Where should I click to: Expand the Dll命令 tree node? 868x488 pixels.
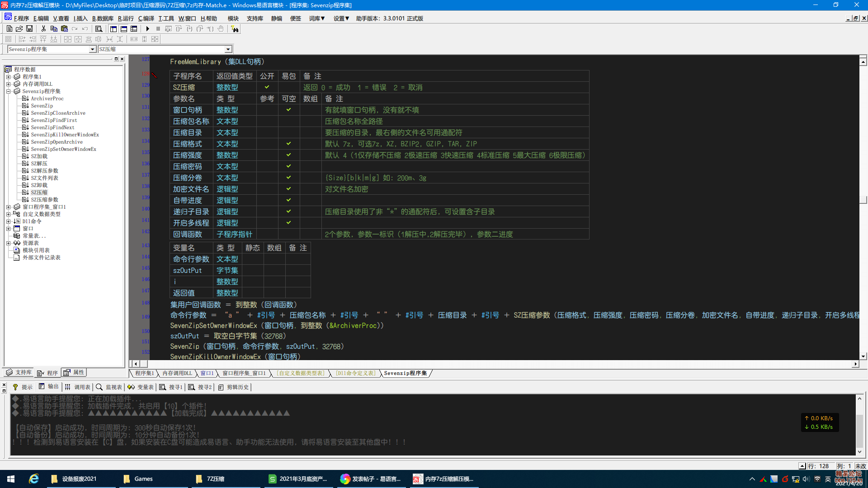[x=8, y=221]
